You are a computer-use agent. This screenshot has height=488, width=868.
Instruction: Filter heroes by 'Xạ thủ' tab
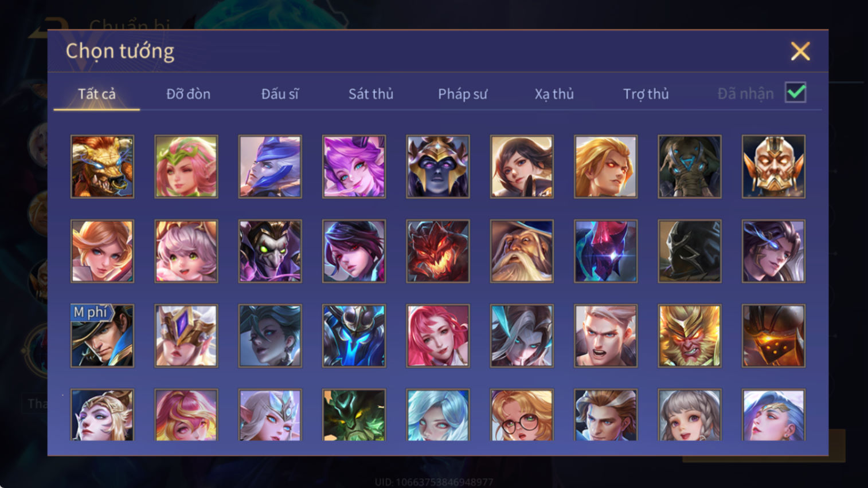tap(554, 94)
